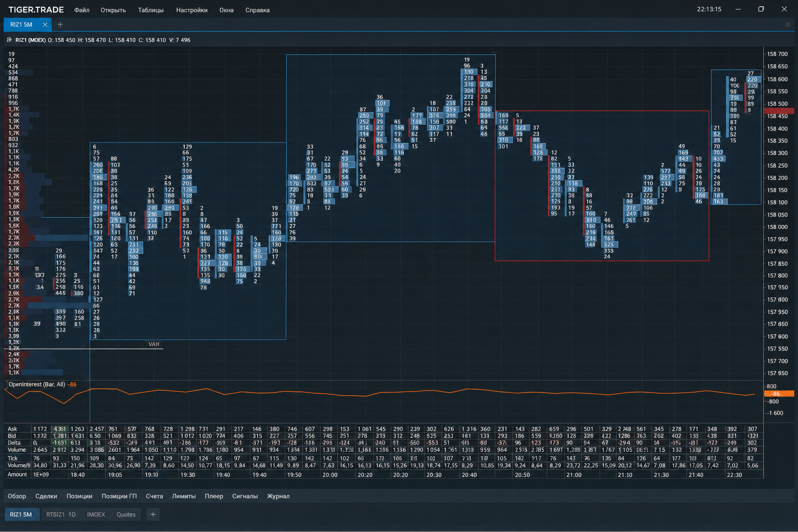Expand the Таблицы menu
Screen dimensions: 798x532
click(151, 10)
